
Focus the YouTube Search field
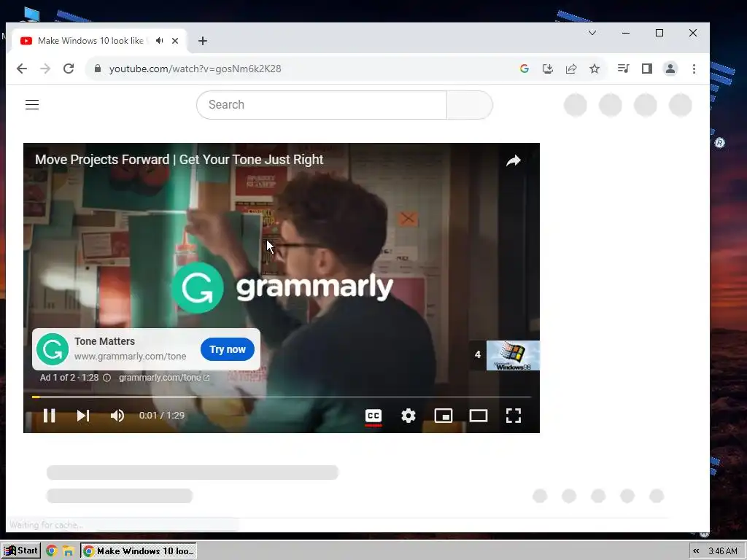click(322, 105)
